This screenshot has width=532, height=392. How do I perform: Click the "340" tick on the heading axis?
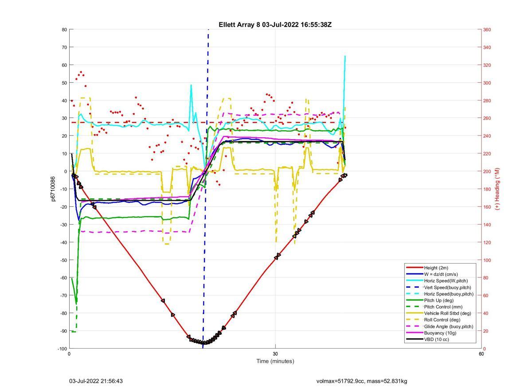pos(487,47)
